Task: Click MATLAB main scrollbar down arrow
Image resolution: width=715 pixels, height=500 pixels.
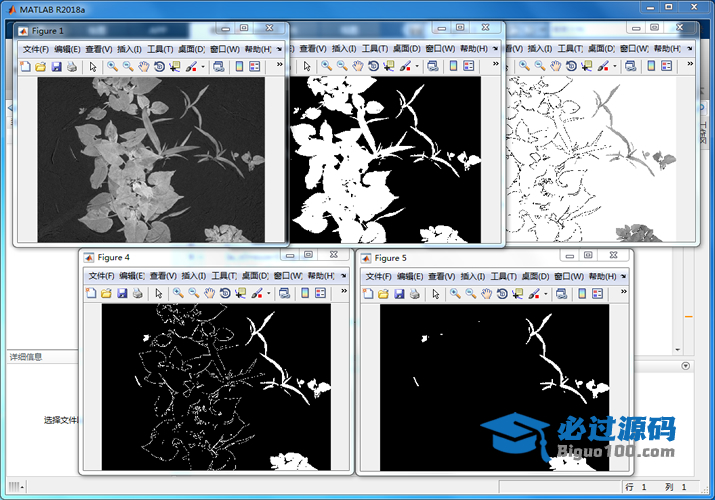Action: (678, 350)
